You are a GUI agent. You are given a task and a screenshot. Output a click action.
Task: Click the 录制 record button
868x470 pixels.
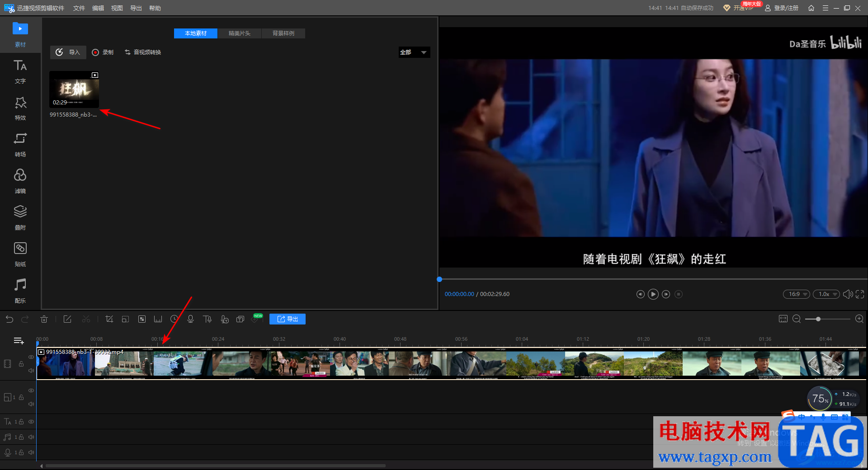[x=103, y=52]
